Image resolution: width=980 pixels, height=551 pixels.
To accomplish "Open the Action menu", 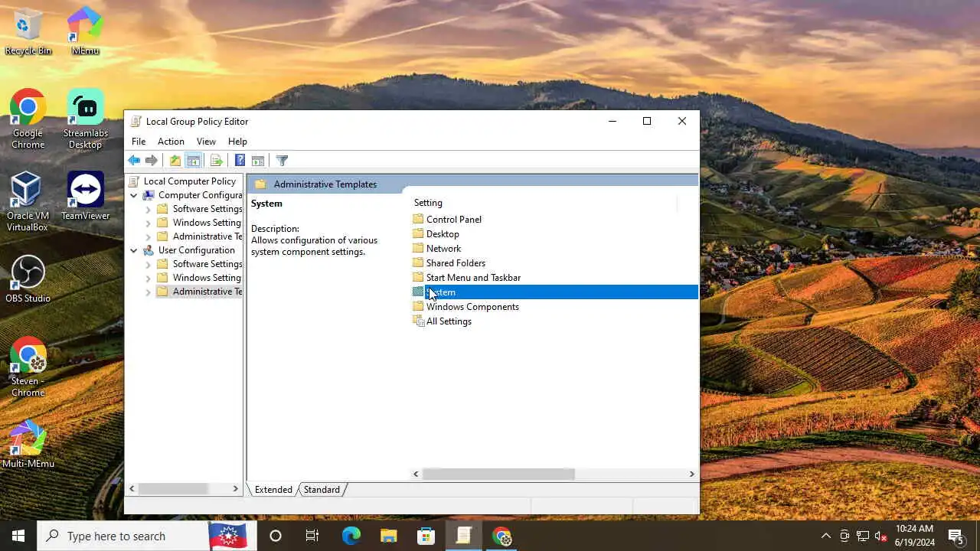I will click(171, 142).
